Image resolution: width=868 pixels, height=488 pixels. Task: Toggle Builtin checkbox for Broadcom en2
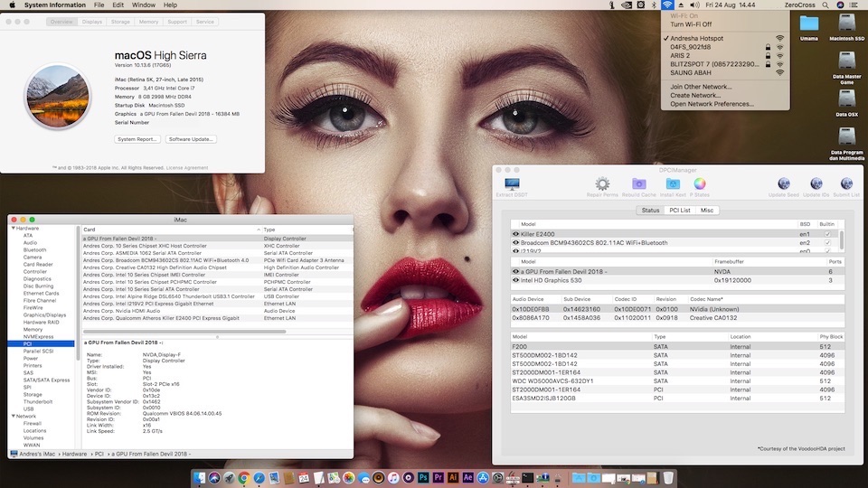point(827,243)
